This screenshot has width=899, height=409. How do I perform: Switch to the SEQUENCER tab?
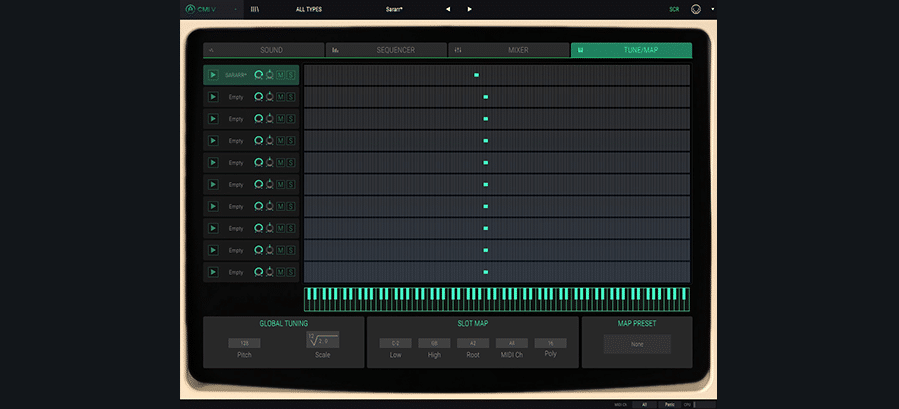(386, 50)
